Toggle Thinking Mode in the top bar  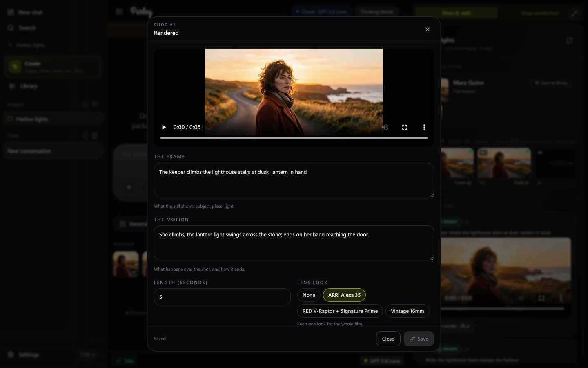tap(376, 12)
